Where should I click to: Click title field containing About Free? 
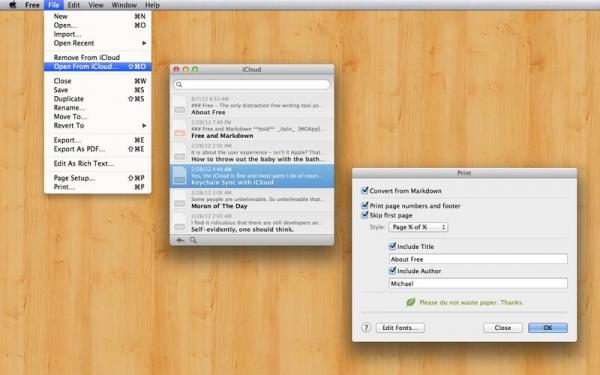point(478,259)
